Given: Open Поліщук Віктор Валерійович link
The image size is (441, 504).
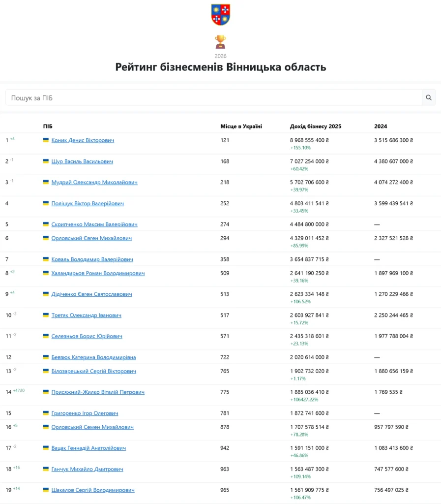Looking at the screenshot, I should coord(88,203).
